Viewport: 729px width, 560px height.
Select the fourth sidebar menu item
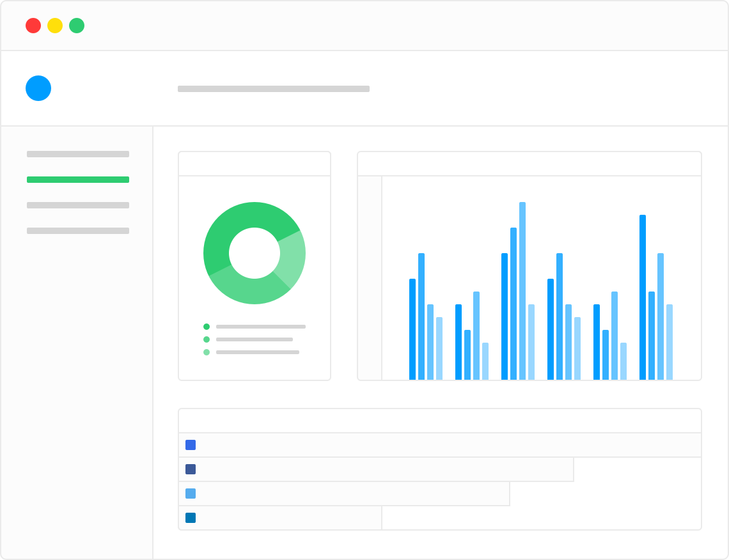click(x=77, y=231)
